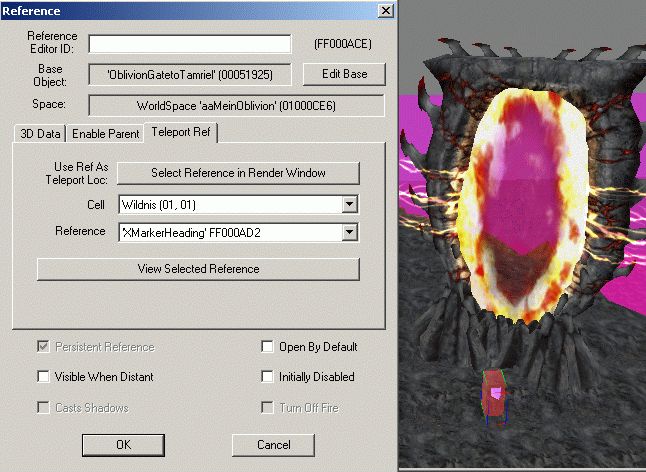Expand the Cell dropdown arrow

coord(349,204)
